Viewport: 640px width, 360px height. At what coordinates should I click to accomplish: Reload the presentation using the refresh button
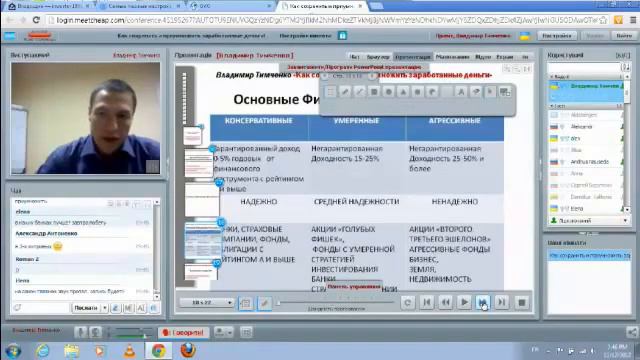coord(407,302)
